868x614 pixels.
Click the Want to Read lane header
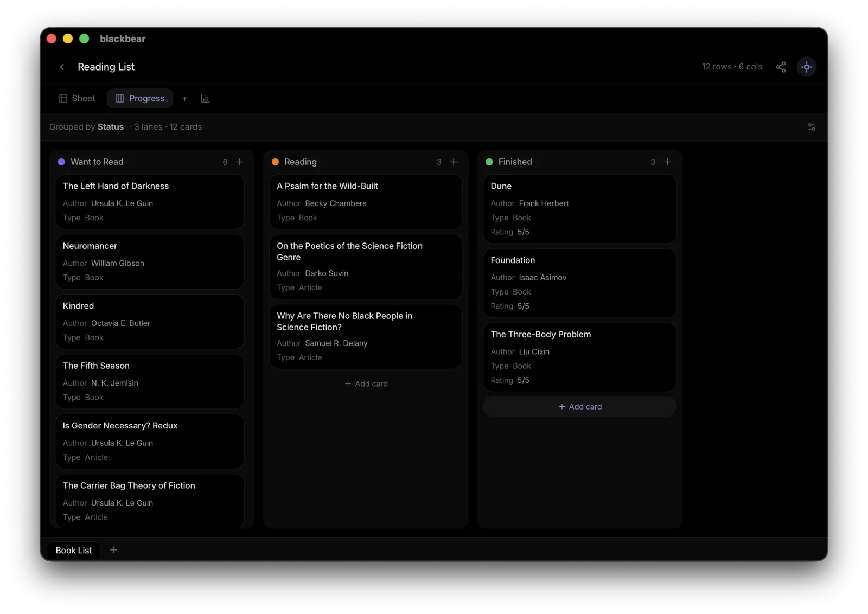(97, 162)
